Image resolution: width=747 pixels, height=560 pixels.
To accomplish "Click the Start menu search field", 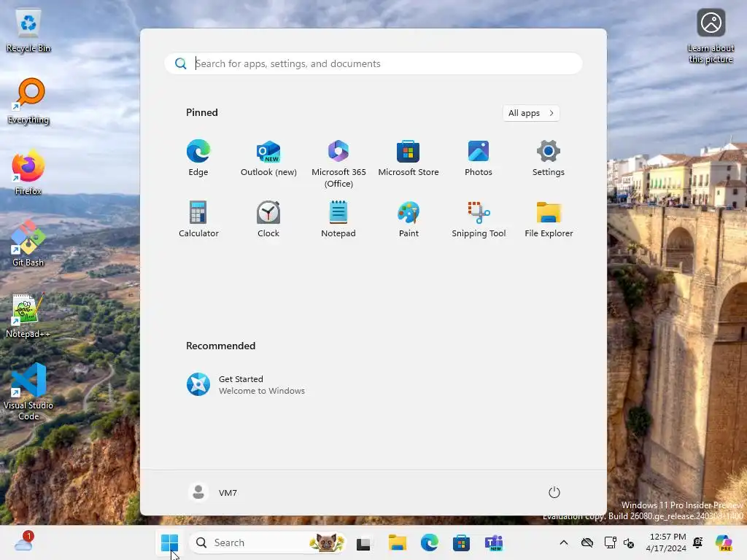I will [373, 63].
